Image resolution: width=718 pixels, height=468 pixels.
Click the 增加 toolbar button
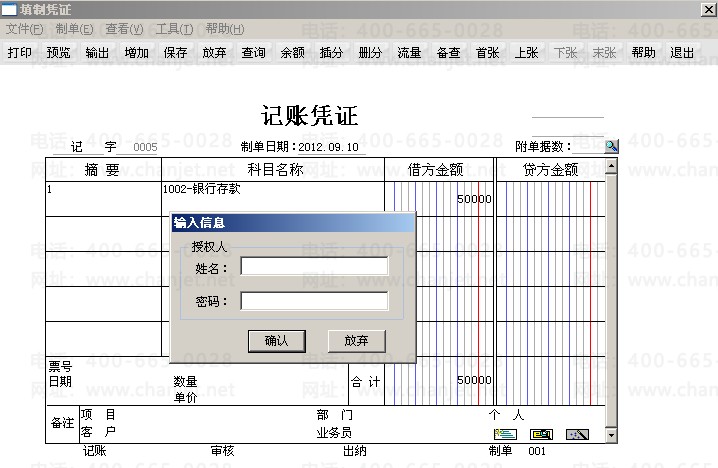click(136, 53)
